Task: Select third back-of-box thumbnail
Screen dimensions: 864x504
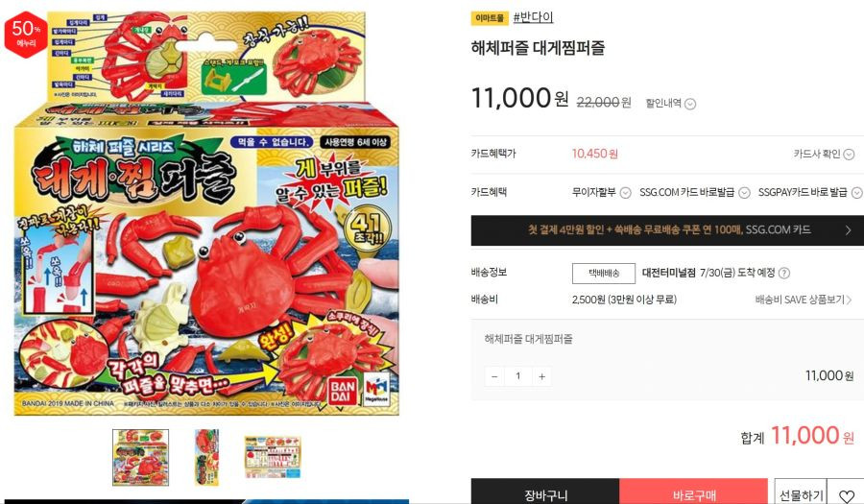Action: click(x=273, y=457)
